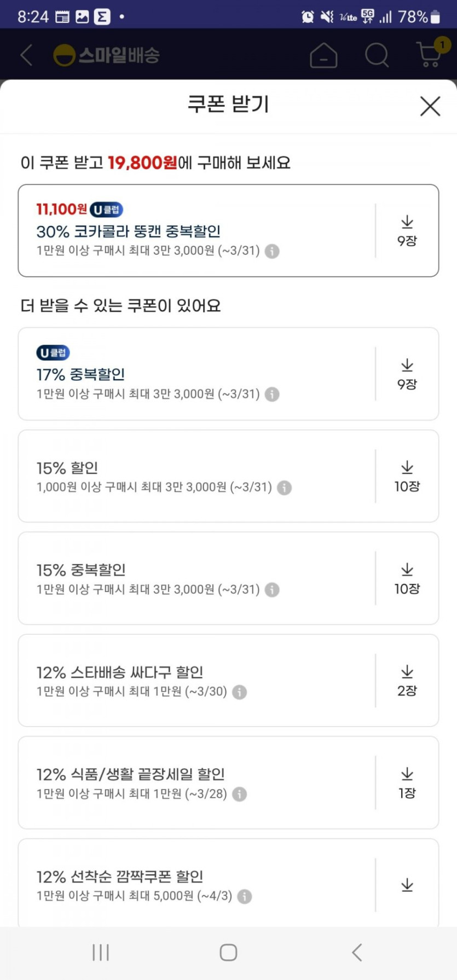Viewport: 457px width, 980px height.
Task: Show details for 식품/생활 끝장세일 coupon
Action: coord(239,794)
